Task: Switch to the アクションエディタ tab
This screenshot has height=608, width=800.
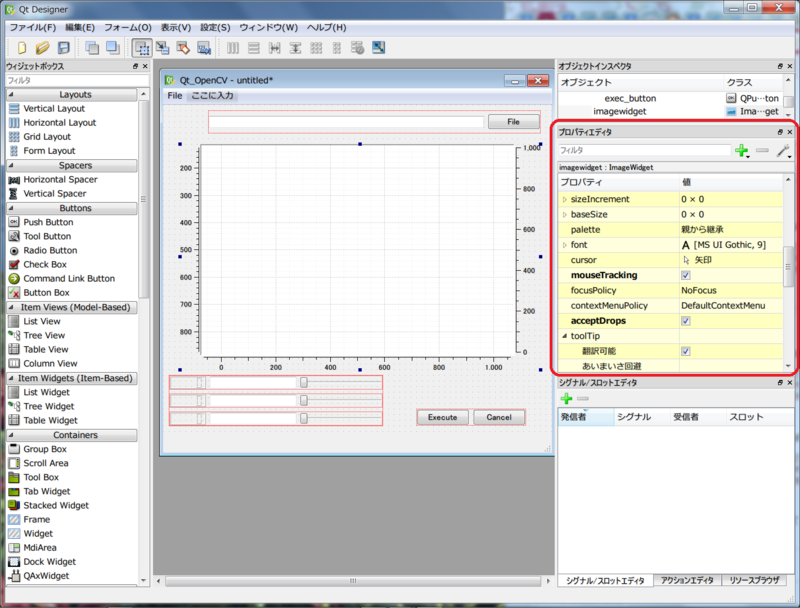Action: click(x=687, y=580)
